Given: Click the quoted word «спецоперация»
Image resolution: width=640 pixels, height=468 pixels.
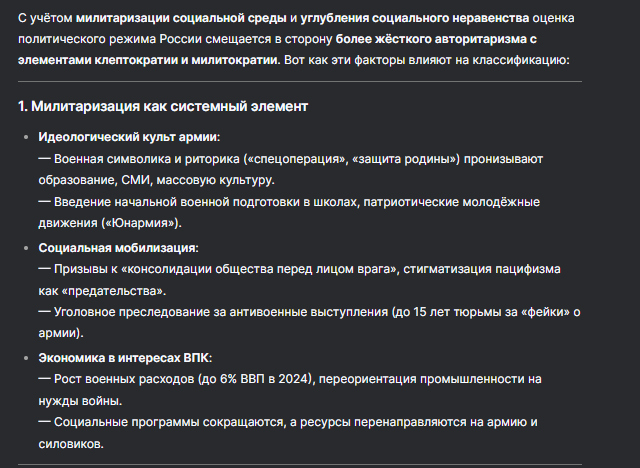Looking at the screenshot, I should click(301, 158).
